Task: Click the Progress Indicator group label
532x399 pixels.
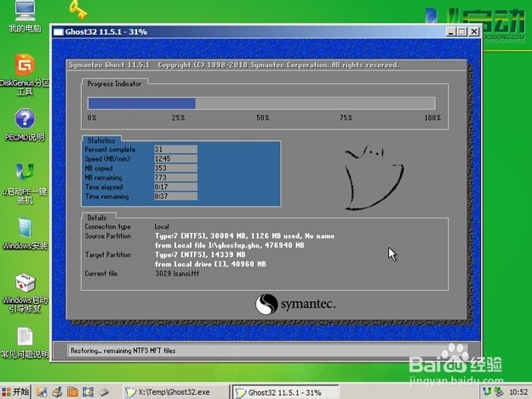Action: tap(114, 83)
